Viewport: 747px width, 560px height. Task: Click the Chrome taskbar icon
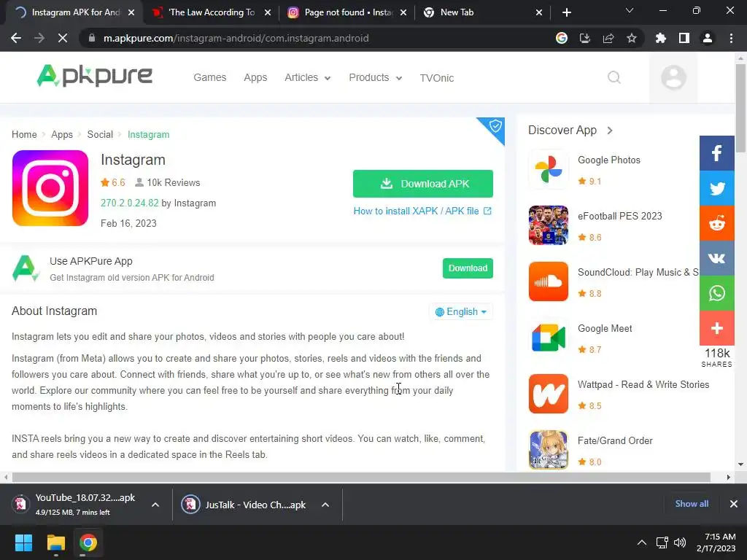(x=88, y=542)
